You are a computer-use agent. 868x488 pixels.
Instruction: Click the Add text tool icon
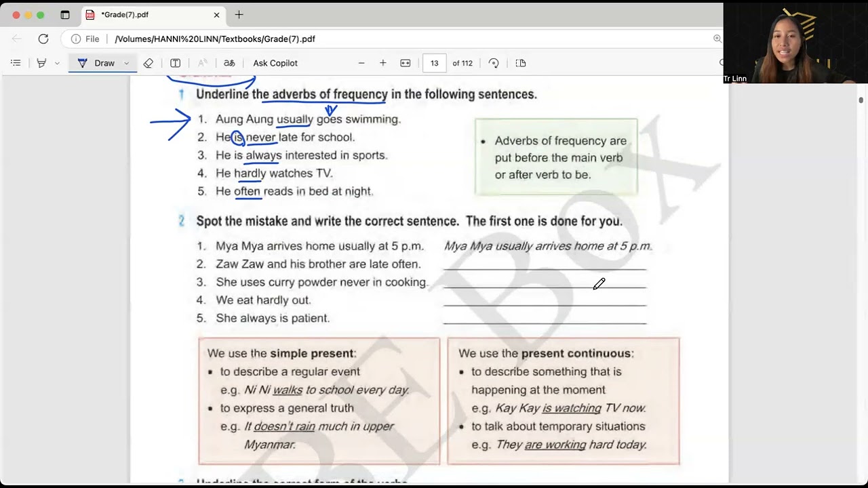[175, 63]
